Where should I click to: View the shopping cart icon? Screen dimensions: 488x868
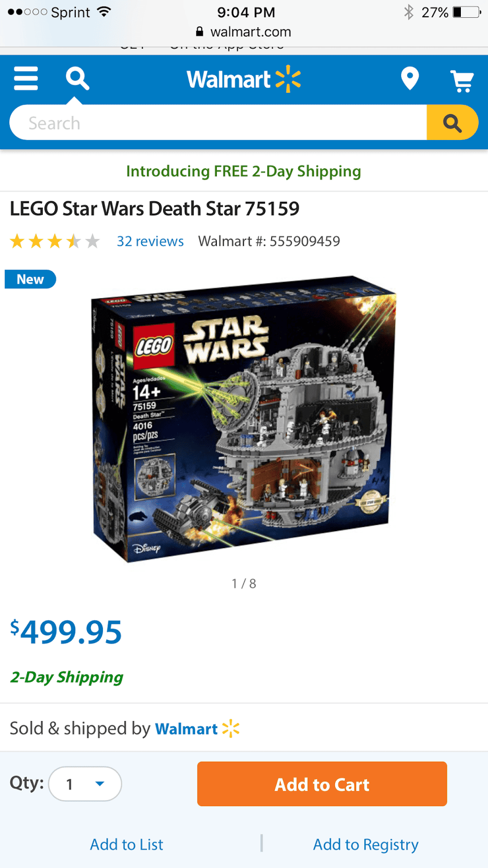click(463, 80)
